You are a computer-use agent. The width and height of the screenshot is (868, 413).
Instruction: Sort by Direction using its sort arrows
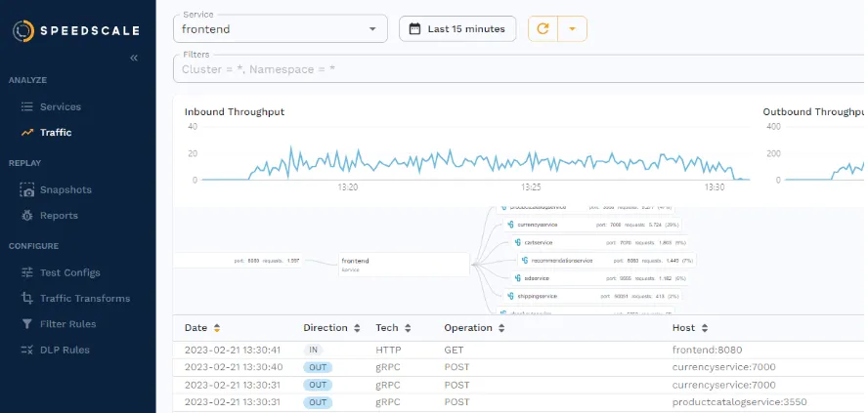[x=357, y=328]
